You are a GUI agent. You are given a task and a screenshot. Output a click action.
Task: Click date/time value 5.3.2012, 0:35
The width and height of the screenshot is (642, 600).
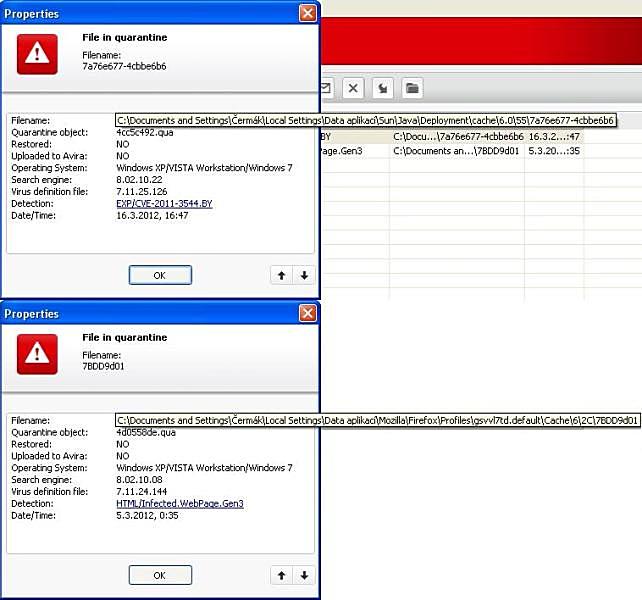pos(147,516)
